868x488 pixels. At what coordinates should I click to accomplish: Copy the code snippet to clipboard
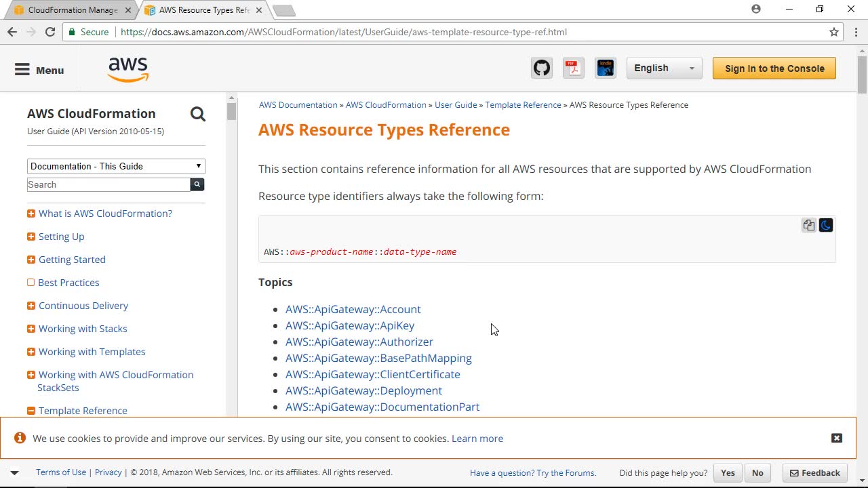[808, 226]
